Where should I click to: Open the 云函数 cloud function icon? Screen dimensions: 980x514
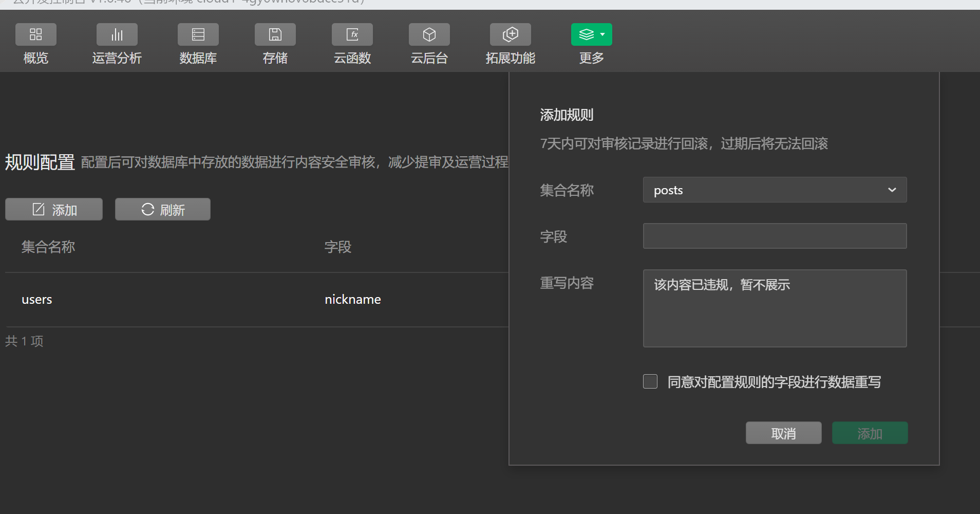[x=352, y=34]
